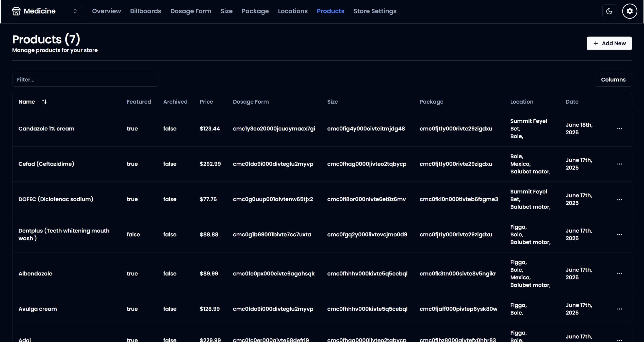The width and height of the screenshot is (644, 342).
Task: Open the Store Settings tab
Action: point(375,11)
